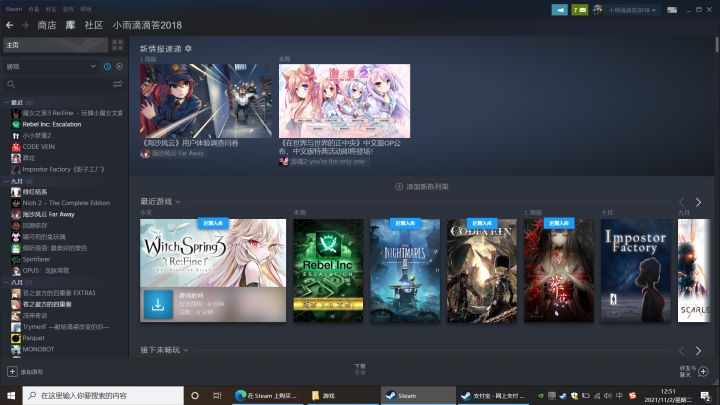720x405 pixels.
Task: Open the 库 library tab
Action: 70,25
